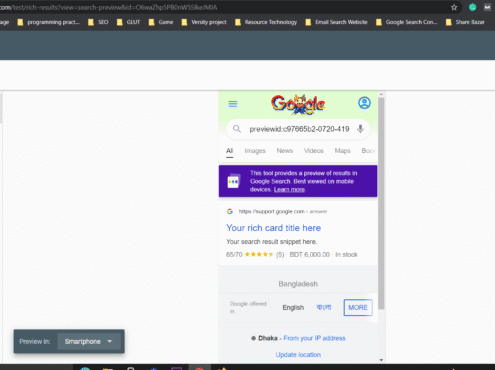Click the Google account profile icon
Viewport: 495px width, 370px height.
coord(364,103)
